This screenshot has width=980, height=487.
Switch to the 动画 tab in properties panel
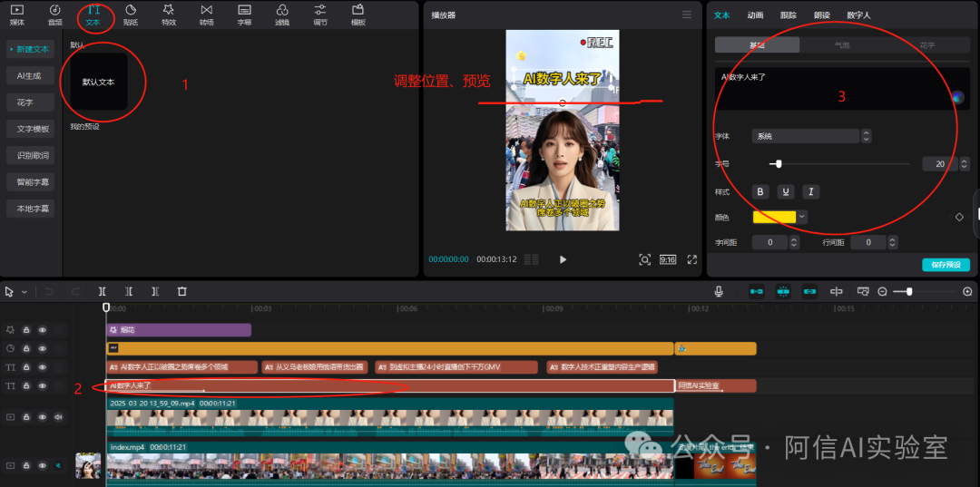click(755, 15)
